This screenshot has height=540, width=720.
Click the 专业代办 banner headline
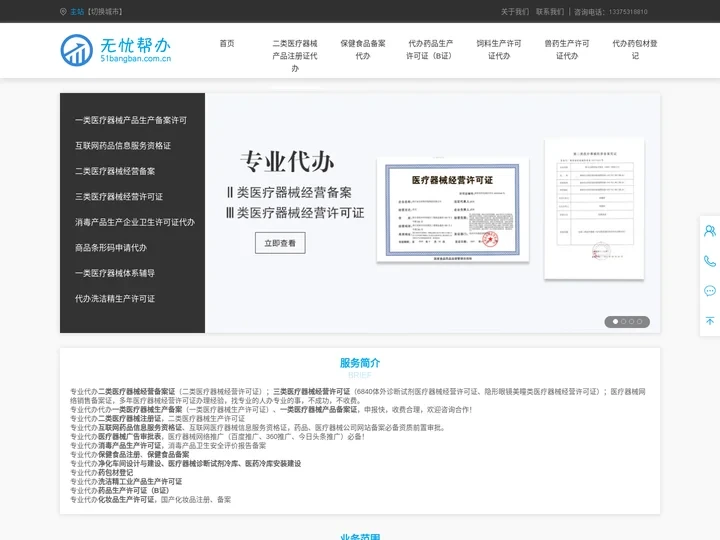(287, 162)
